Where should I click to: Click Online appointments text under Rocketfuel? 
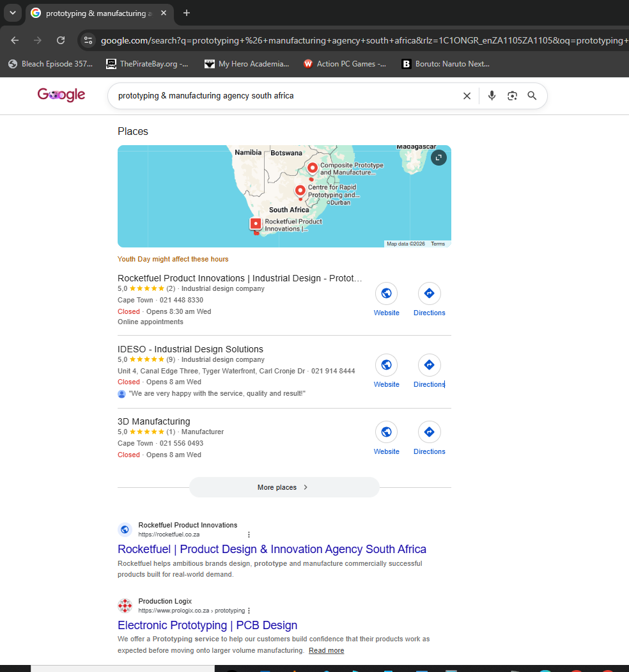coord(150,322)
